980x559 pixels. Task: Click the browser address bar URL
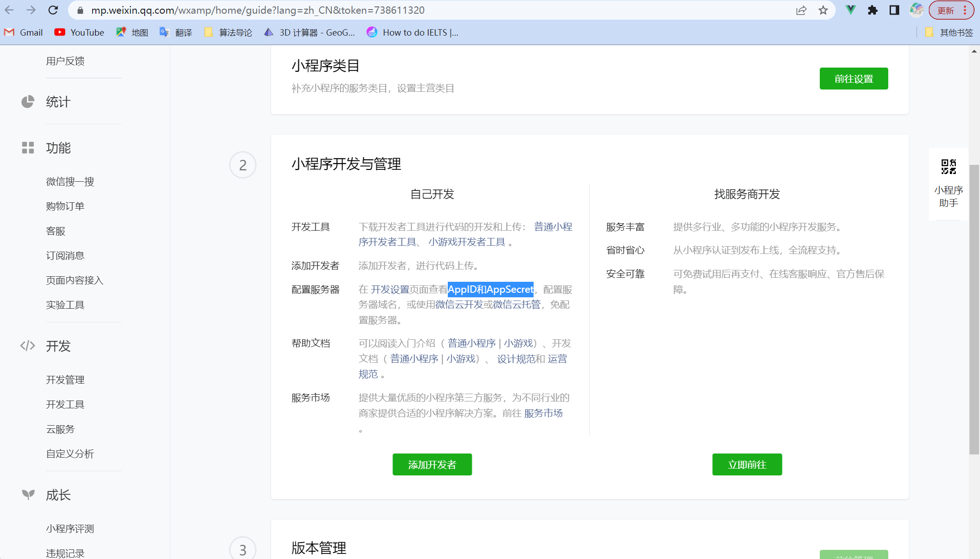click(x=257, y=10)
